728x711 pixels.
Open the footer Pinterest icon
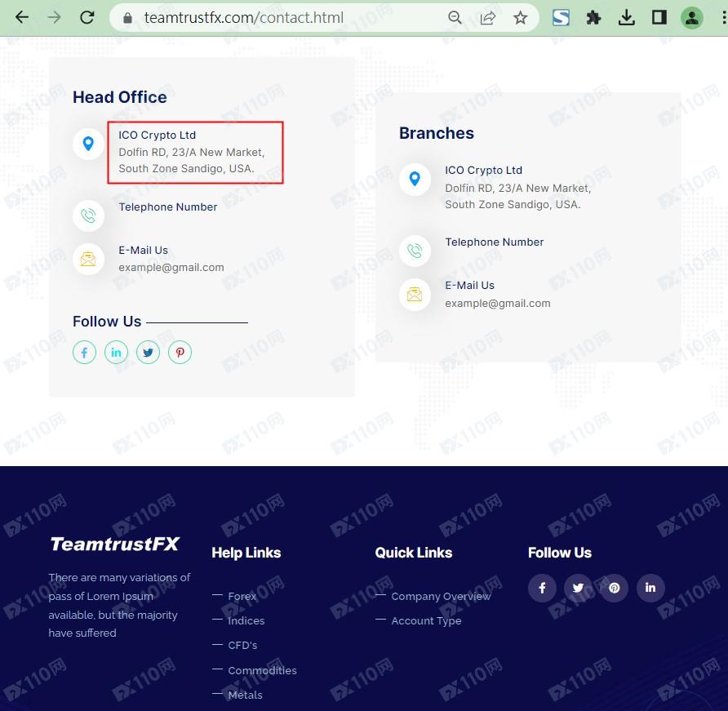(614, 588)
